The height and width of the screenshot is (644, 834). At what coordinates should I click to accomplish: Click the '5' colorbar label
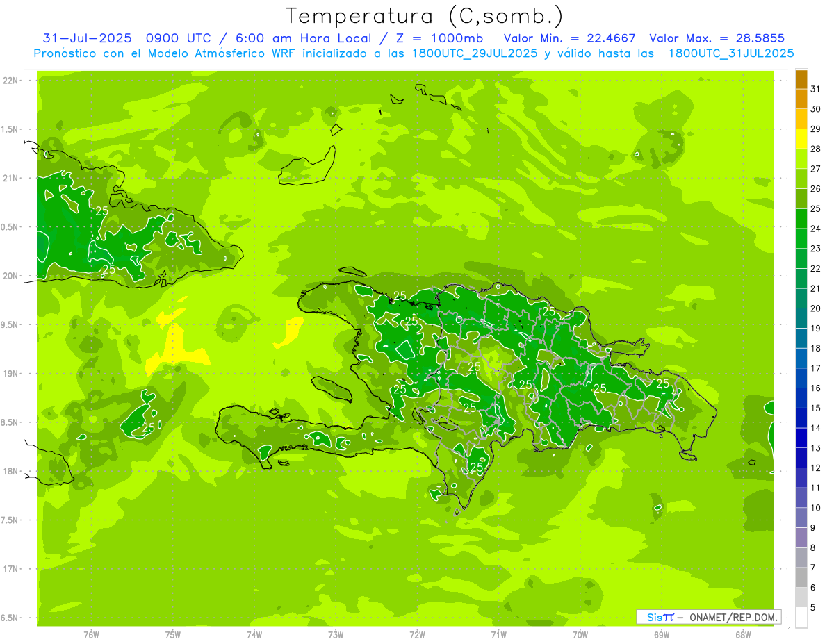coord(813,608)
